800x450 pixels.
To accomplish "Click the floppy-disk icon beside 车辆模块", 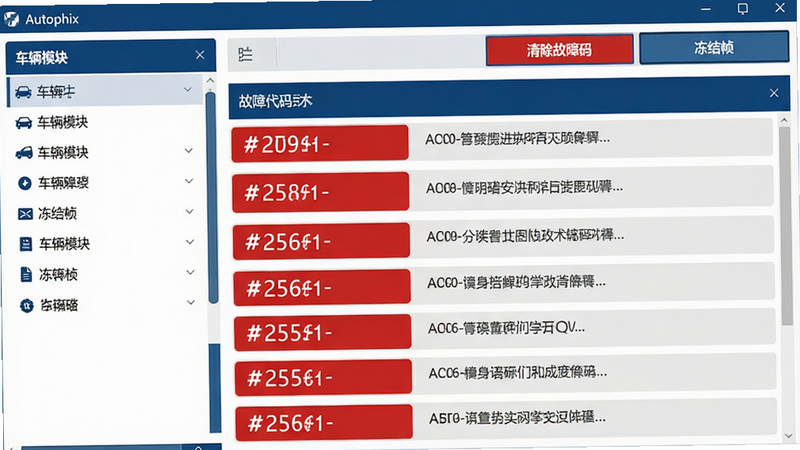I will tap(26, 244).
